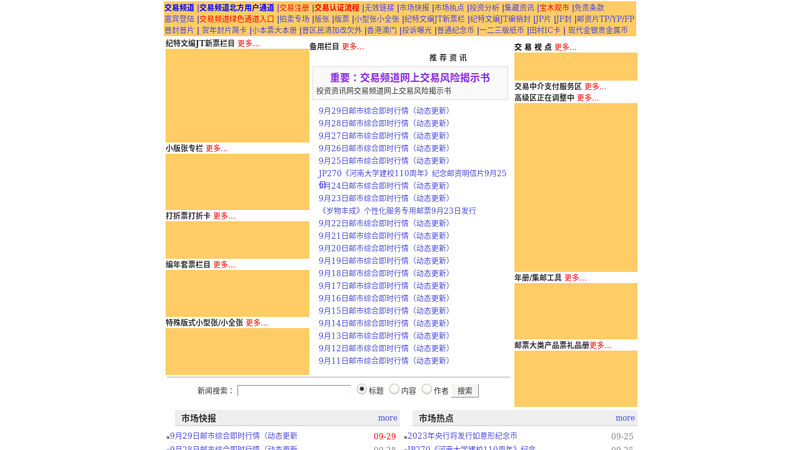
Task: Click 更多 next to 编年套票栏目
Action: click(x=224, y=264)
